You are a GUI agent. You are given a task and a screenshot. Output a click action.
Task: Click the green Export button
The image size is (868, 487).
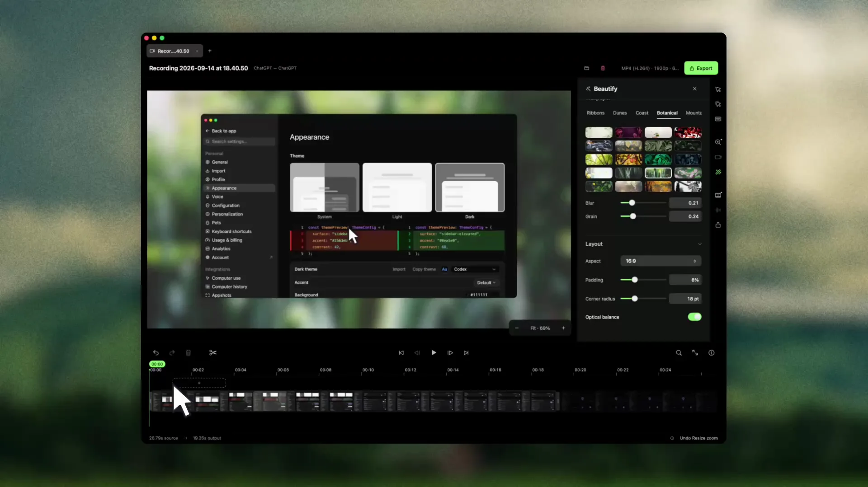point(701,68)
